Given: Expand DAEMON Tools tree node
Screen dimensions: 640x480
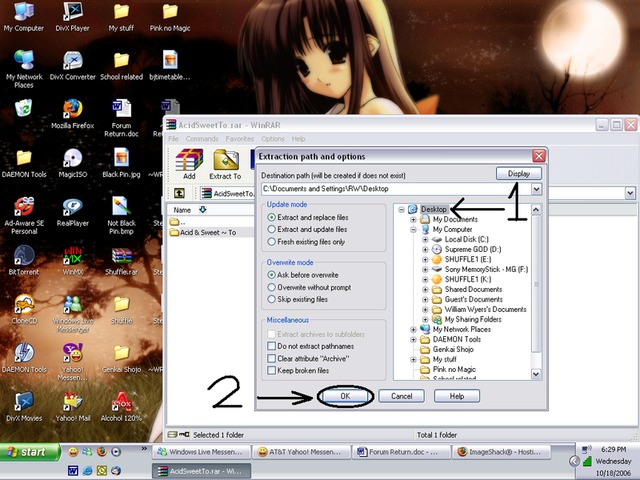Looking at the screenshot, I should [x=413, y=340].
